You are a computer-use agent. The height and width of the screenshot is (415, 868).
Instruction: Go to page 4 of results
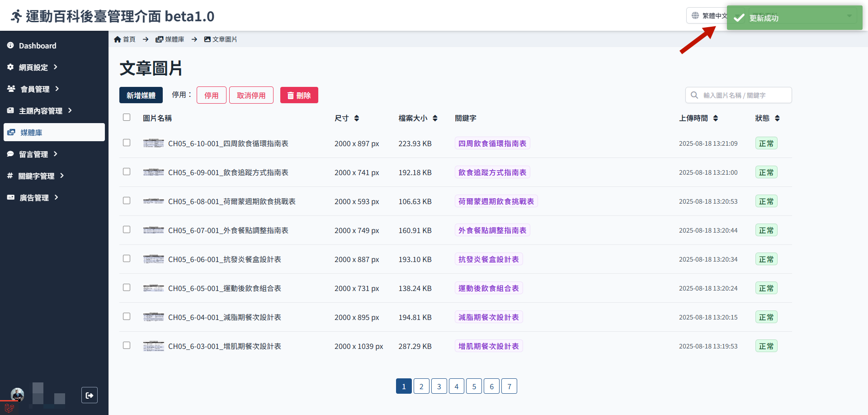(457, 386)
